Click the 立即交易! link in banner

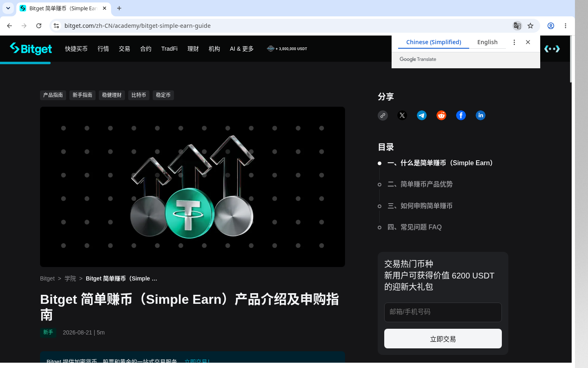coord(197,360)
